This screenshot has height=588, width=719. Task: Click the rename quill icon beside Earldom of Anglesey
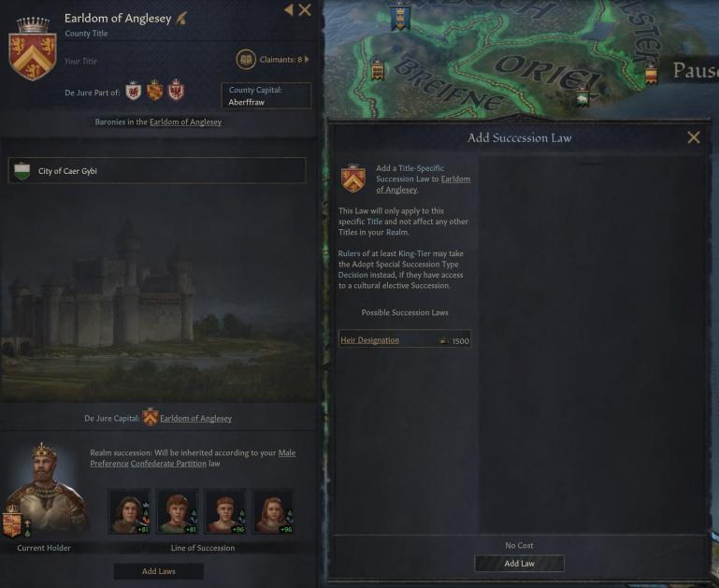tap(181, 18)
